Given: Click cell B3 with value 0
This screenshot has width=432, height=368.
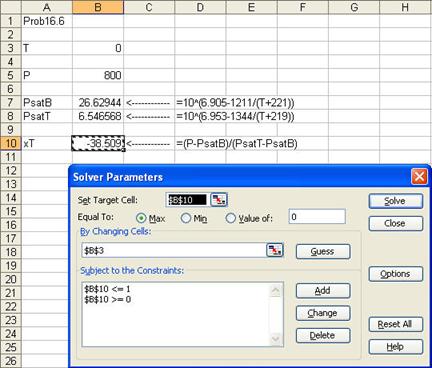Looking at the screenshot, I should [98, 48].
